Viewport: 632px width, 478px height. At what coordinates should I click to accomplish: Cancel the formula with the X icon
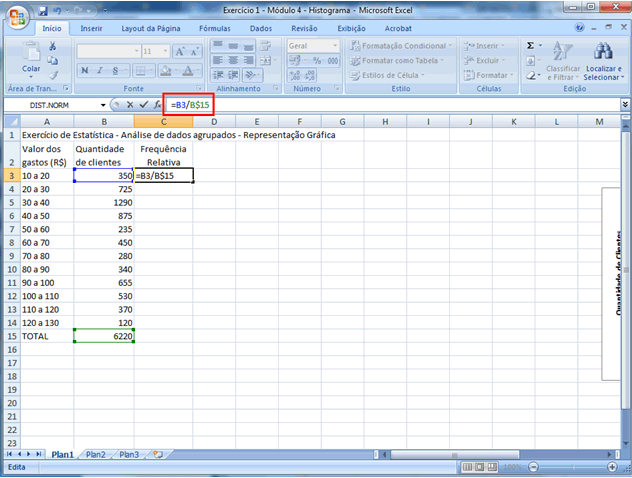130,105
